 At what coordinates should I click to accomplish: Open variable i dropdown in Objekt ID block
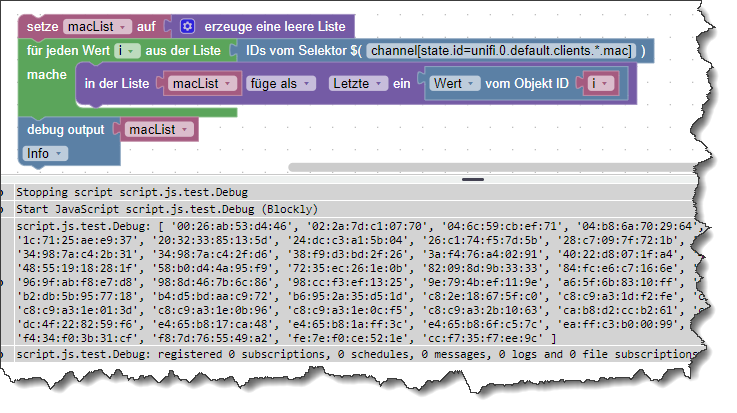pyautogui.click(x=601, y=84)
